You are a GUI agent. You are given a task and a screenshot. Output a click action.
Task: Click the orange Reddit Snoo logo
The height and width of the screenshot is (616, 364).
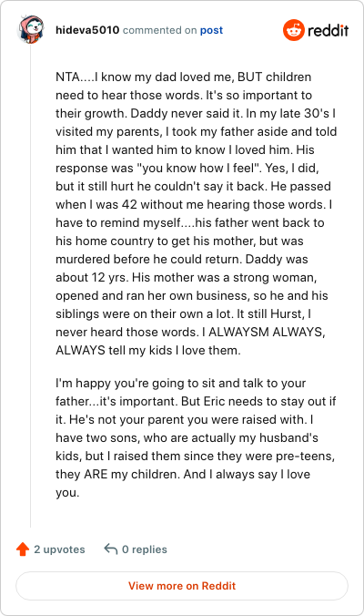293,30
